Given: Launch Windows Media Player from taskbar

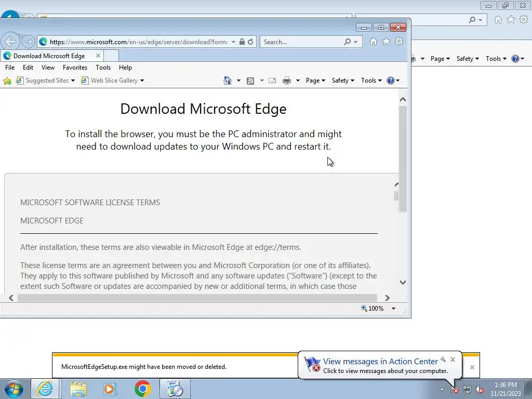Looking at the screenshot, I should coord(110,389).
